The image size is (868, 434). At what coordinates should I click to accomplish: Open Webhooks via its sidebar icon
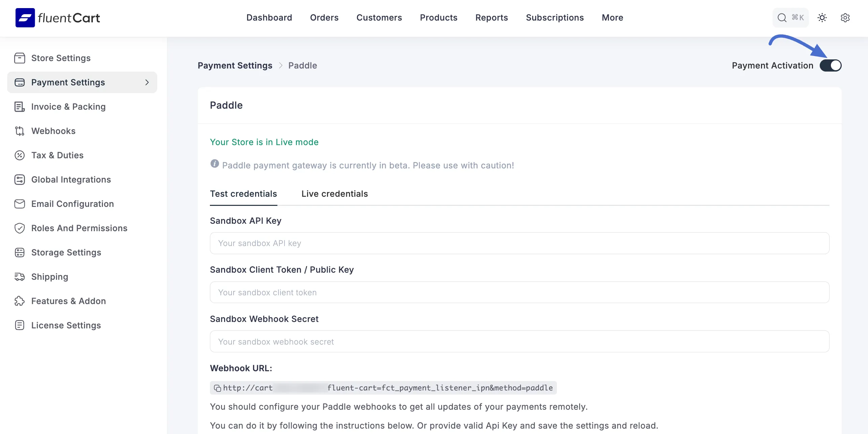(19, 131)
